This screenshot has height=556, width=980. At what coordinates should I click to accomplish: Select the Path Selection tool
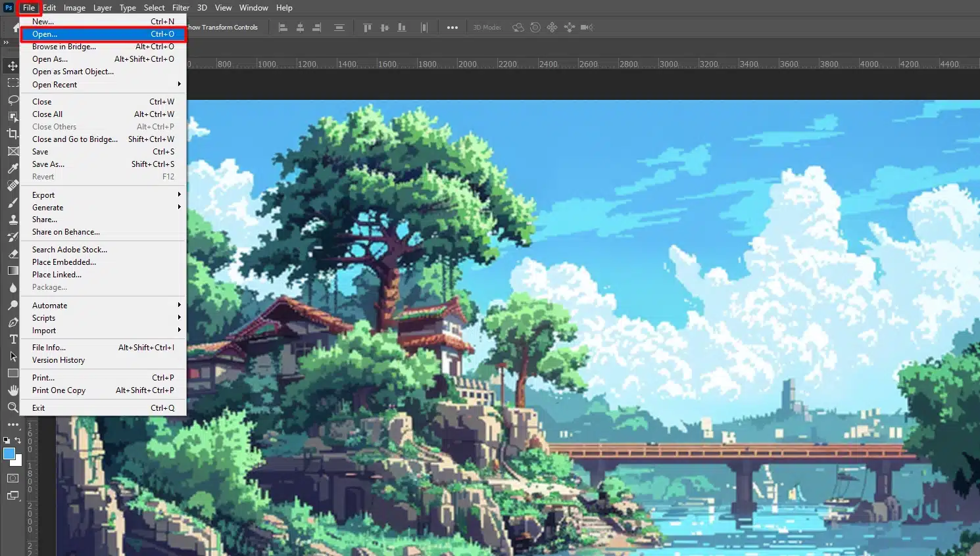click(12, 356)
